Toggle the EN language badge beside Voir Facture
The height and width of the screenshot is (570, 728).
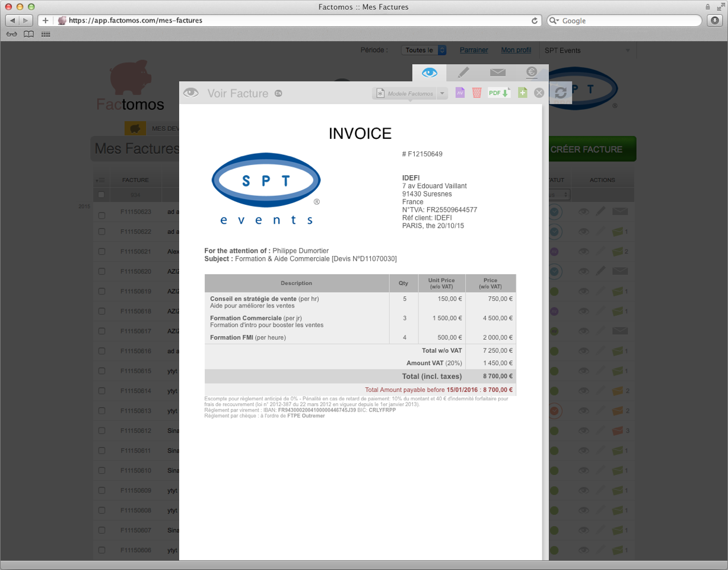[x=278, y=93]
